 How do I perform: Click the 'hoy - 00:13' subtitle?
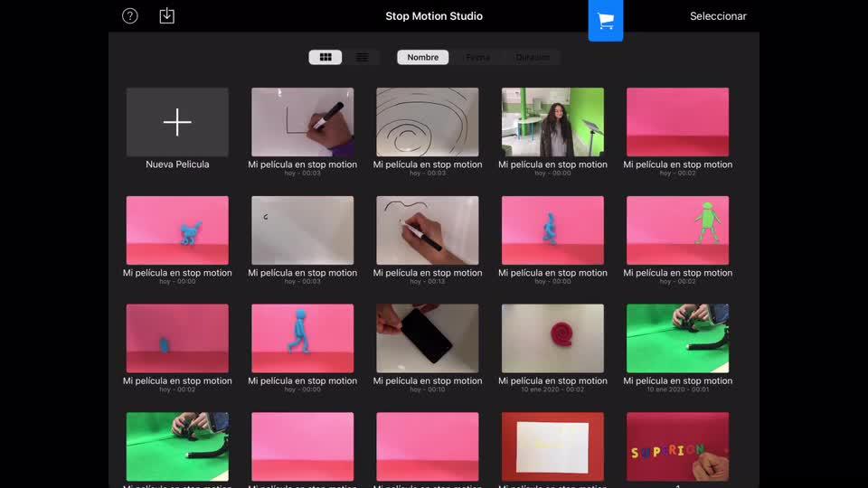click(428, 282)
